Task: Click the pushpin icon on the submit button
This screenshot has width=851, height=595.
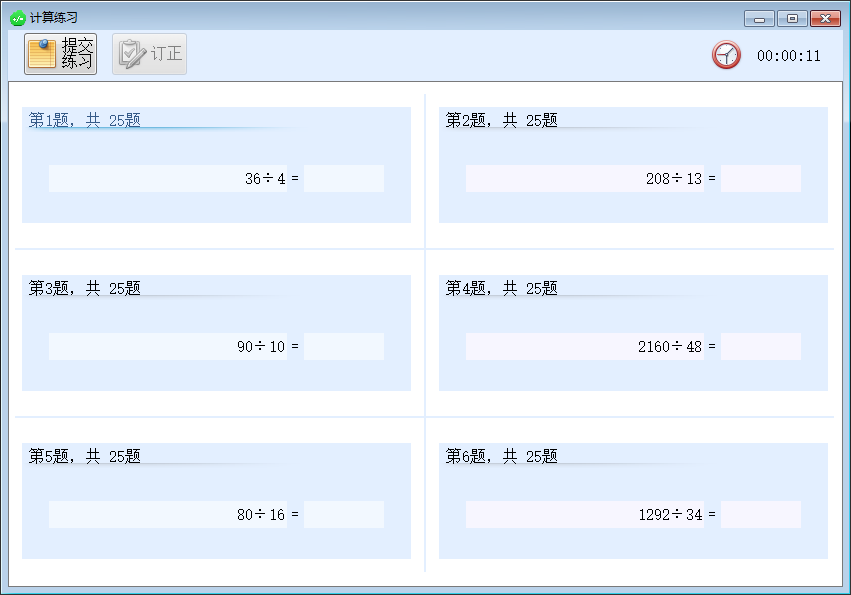Action: 43,45
